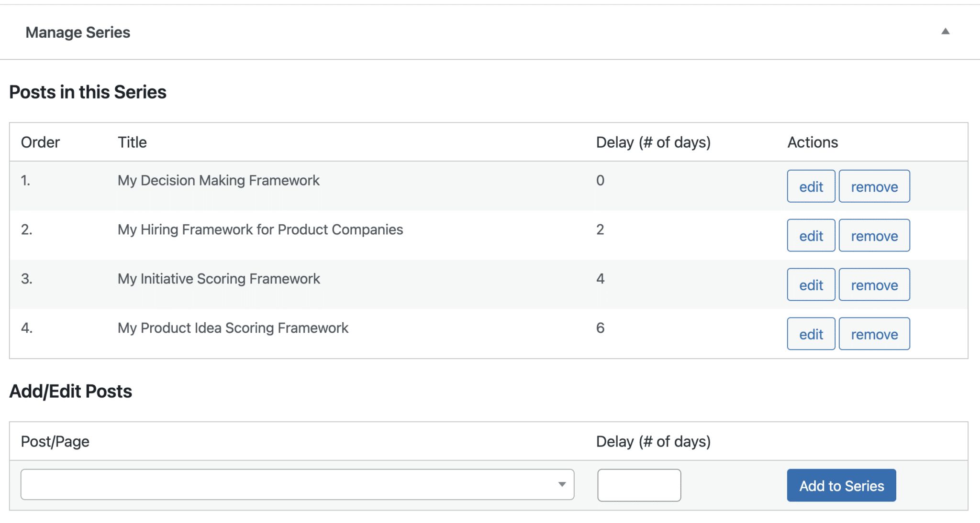Remove My Product Idea Scoring Framework
The image size is (980, 523).
click(874, 334)
